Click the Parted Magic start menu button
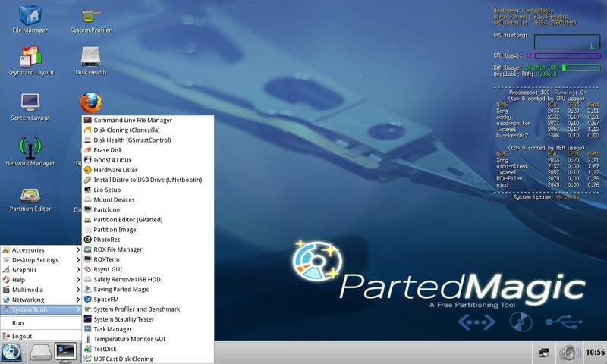 click(x=11, y=353)
